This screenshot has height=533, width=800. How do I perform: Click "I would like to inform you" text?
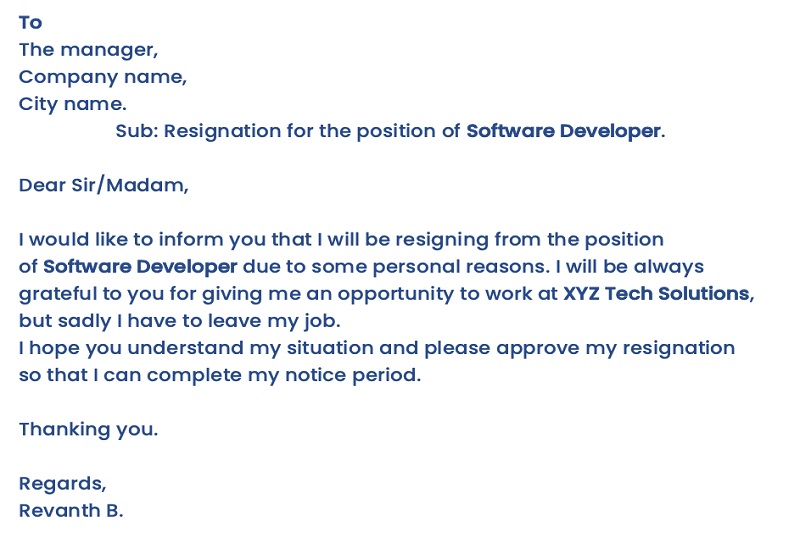click(x=130, y=240)
